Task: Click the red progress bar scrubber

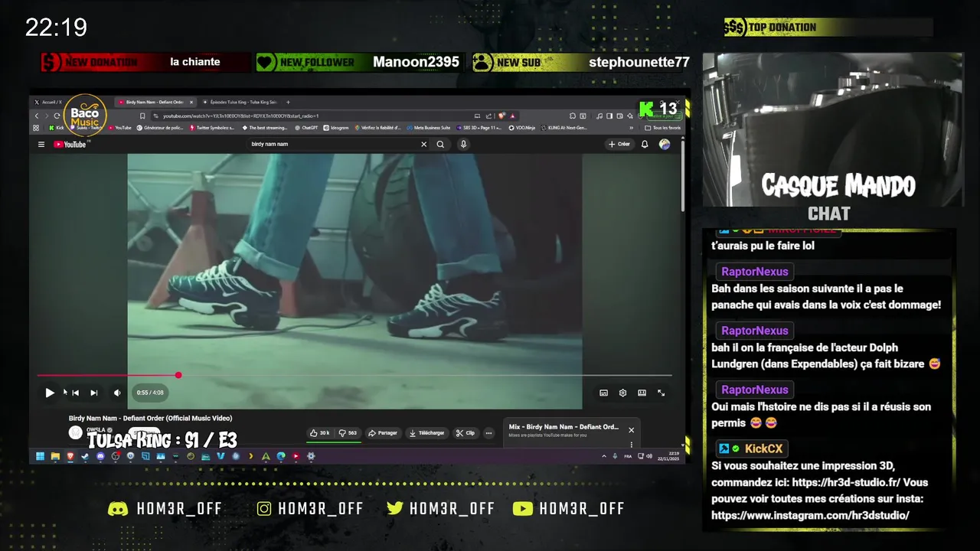Action: tap(178, 375)
